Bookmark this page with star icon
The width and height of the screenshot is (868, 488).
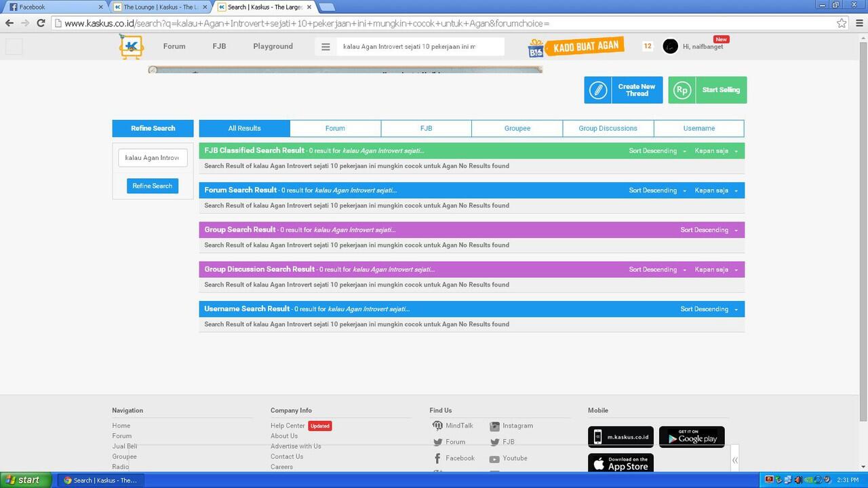point(842,23)
